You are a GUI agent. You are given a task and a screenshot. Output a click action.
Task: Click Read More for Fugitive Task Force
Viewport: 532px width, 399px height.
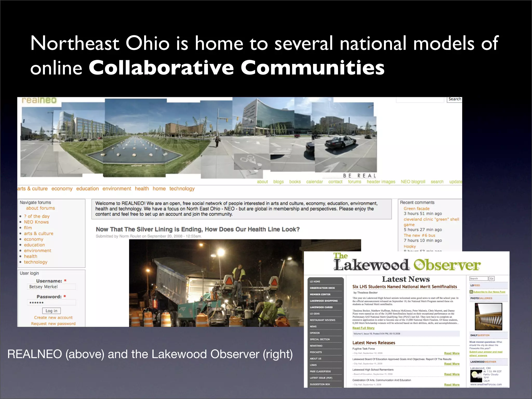pyautogui.click(x=452, y=353)
